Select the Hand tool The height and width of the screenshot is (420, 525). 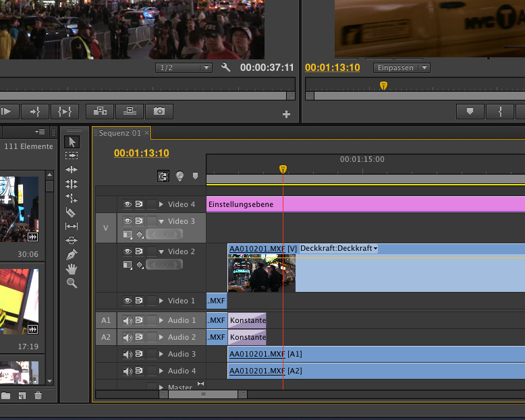[x=72, y=269]
